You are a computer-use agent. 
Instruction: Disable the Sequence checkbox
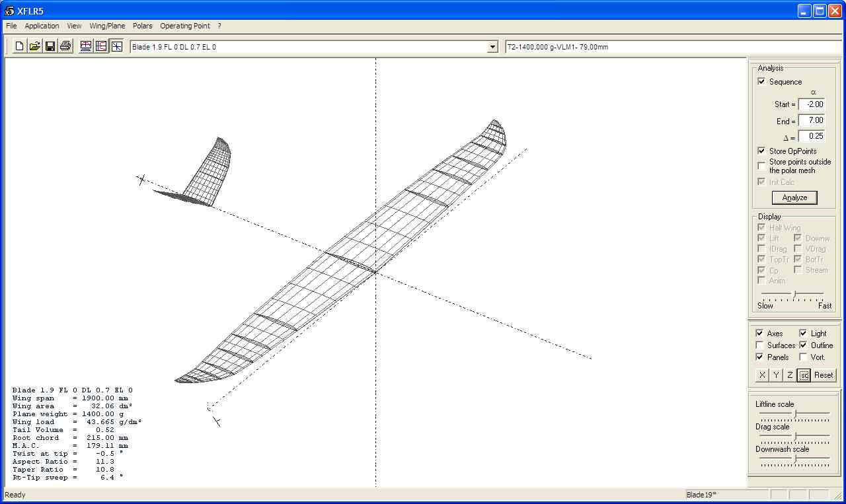(761, 82)
